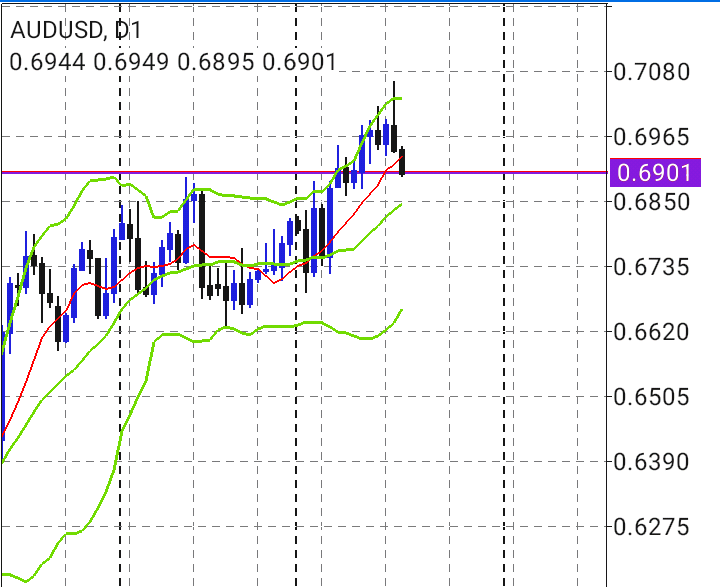Click the 0.6505 price axis label

(x=652, y=396)
